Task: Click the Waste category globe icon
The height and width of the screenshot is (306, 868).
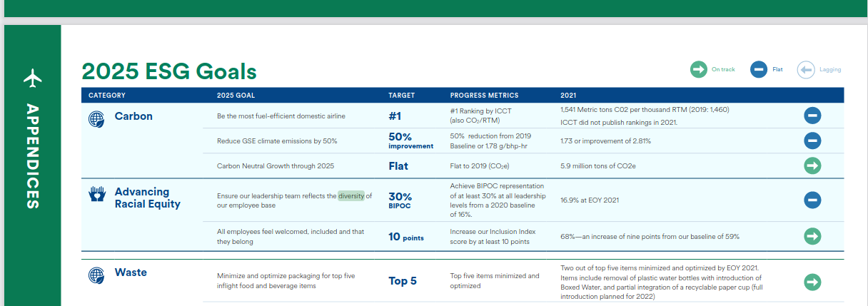Action: [96, 275]
